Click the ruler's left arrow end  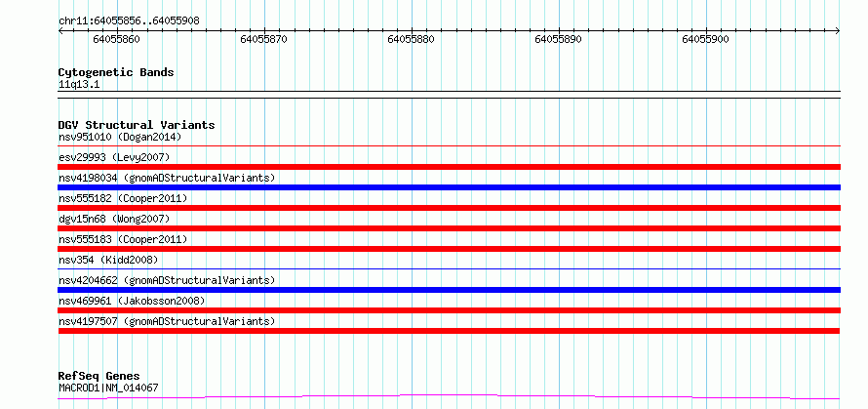click(60, 31)
